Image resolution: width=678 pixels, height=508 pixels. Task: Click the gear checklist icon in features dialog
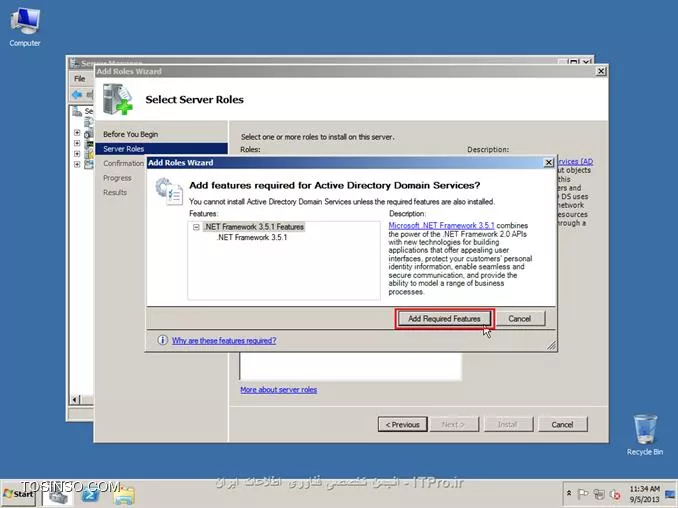click(x=169, y=191)
